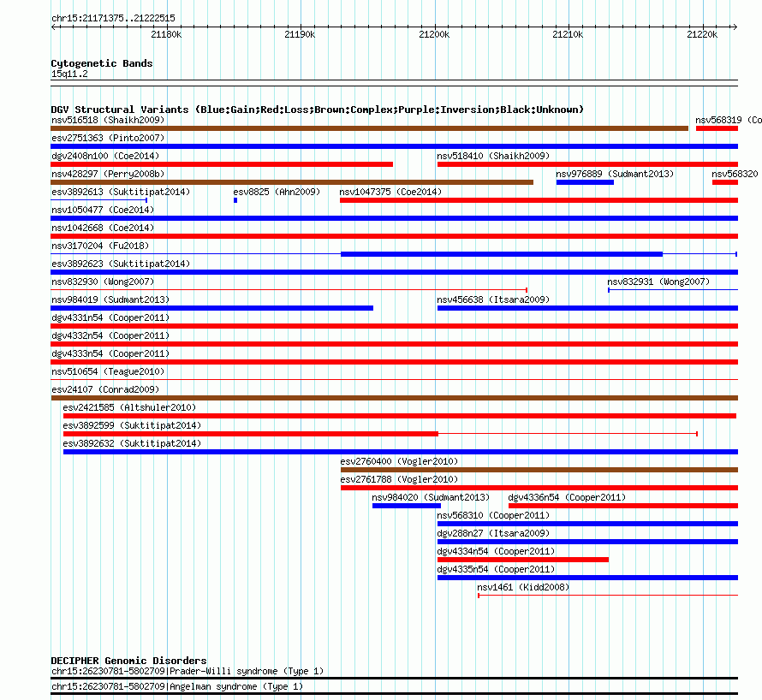Image resolution: width=762 pixels, height=700 pixels.
Task: Open nsv456638 (Itsara2009) label
Action: point(493,300)
